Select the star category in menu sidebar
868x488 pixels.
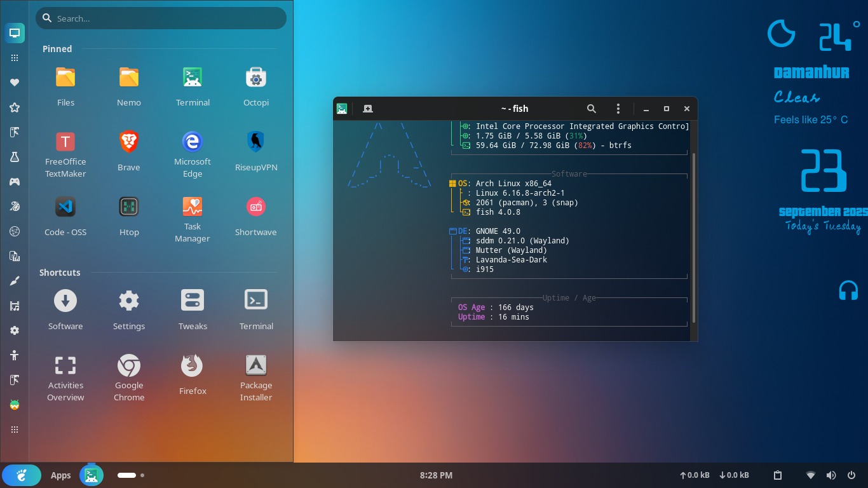(x=15, y=107)
